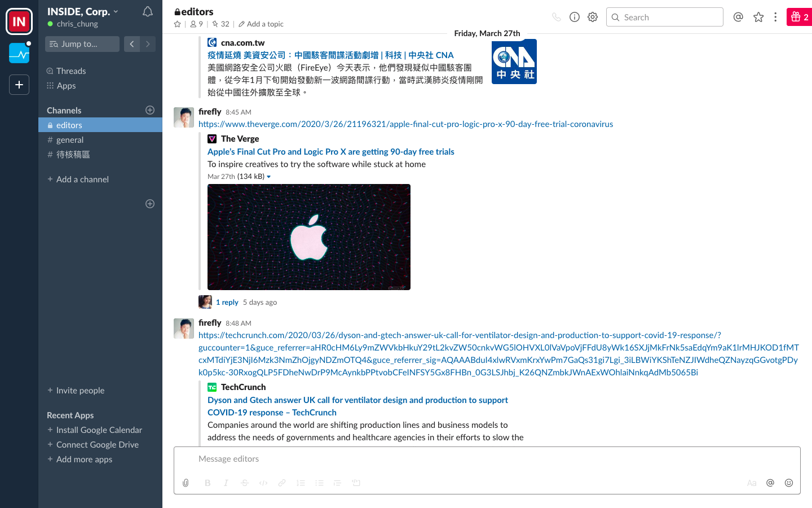Open Apple's Final Cut Pro article title
This screenshot has width=812, height=508.
point(331,151)
